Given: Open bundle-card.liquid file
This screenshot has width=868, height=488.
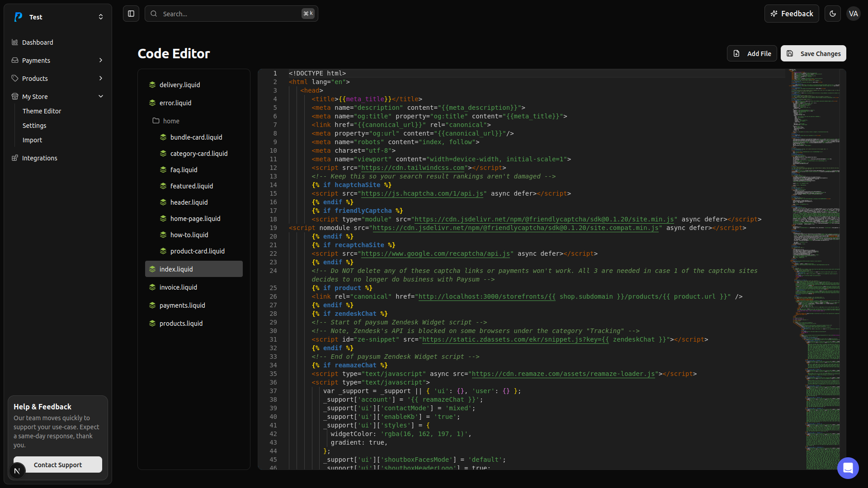Looking at the screenshot, I should [199, 137].
